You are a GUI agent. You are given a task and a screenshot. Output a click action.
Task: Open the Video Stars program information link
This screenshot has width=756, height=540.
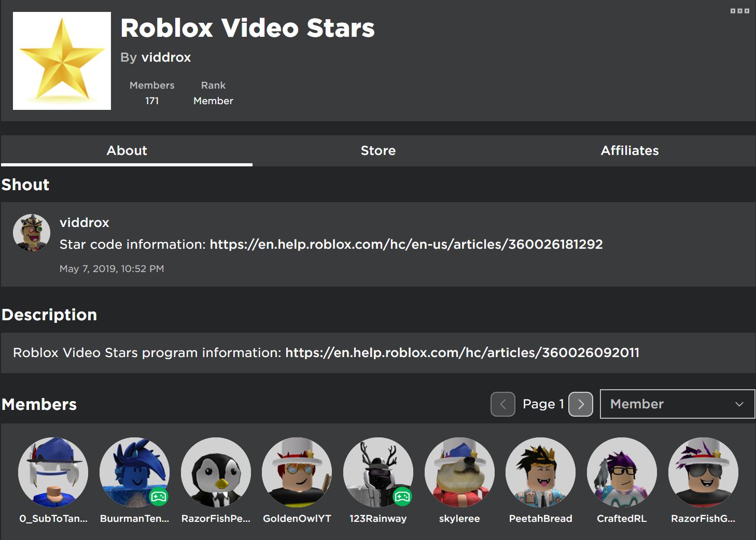click(462, 352)
